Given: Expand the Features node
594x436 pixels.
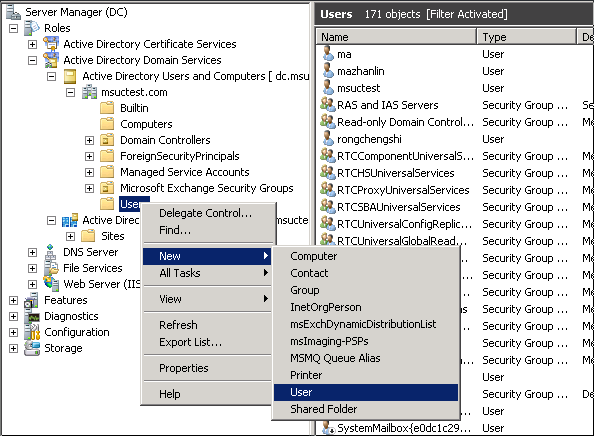Looking at the screenshot, I should click(13, 300).
